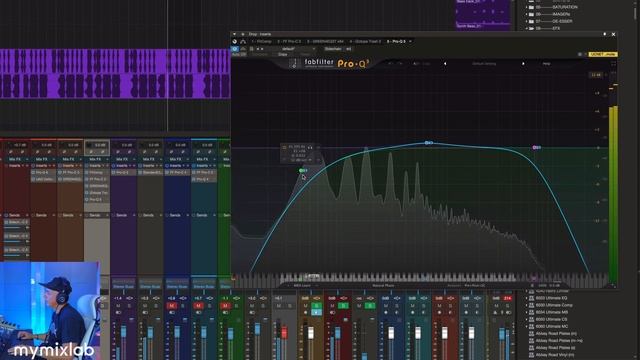This screenshot has width=640, height=360.
Task: Disable the first green Solo button
Action: (x=316, y=306)
